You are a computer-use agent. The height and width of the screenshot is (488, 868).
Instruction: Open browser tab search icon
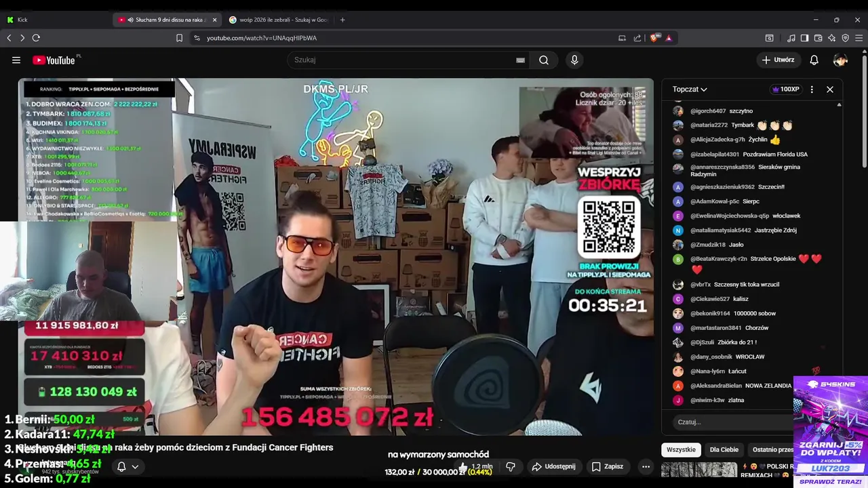tap(770, 38)
